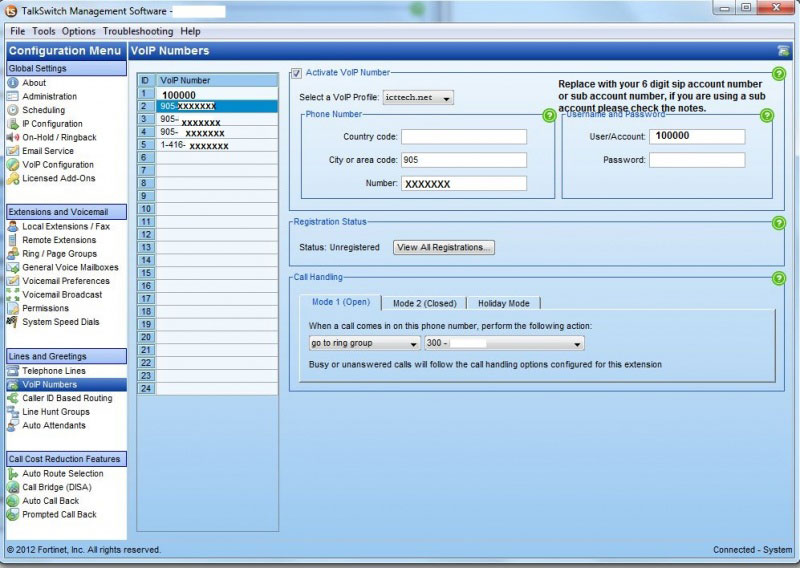
Task: Open Scheduling via its clock icon
Action: point(13,110)
